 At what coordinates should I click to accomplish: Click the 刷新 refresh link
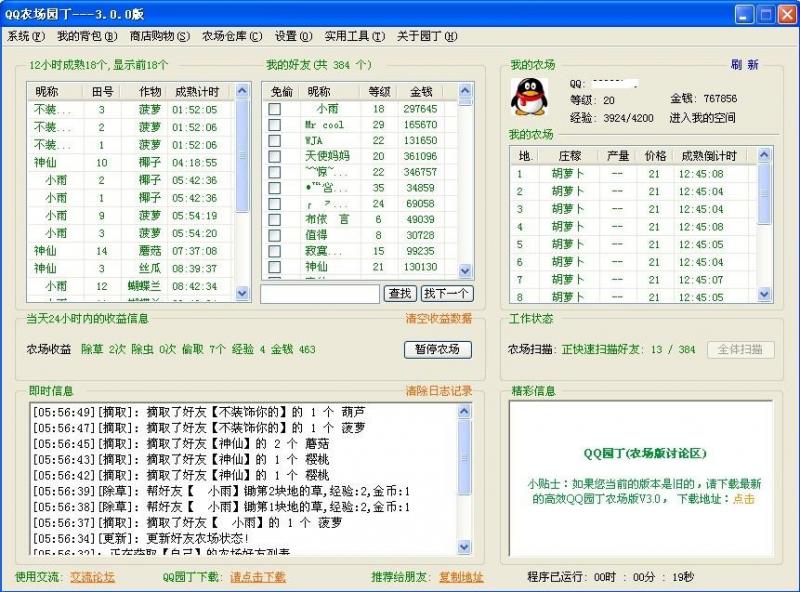(x=744, y=65)
